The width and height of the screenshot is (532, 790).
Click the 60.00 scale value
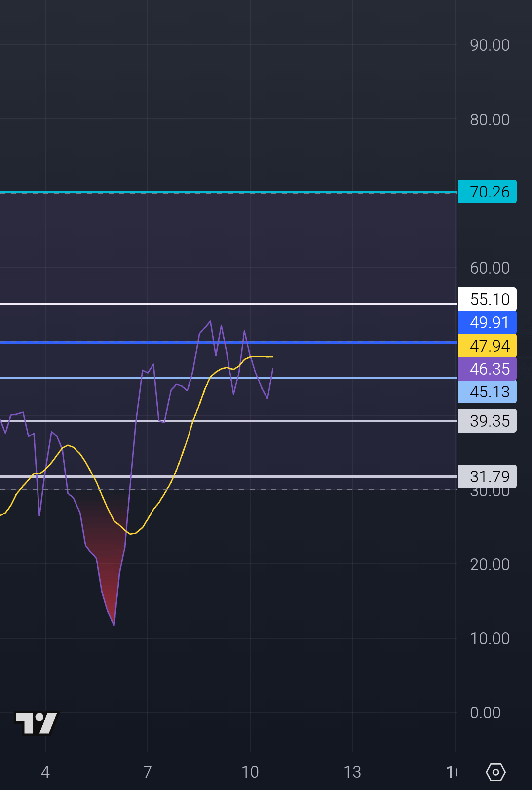tap(490, 268)
